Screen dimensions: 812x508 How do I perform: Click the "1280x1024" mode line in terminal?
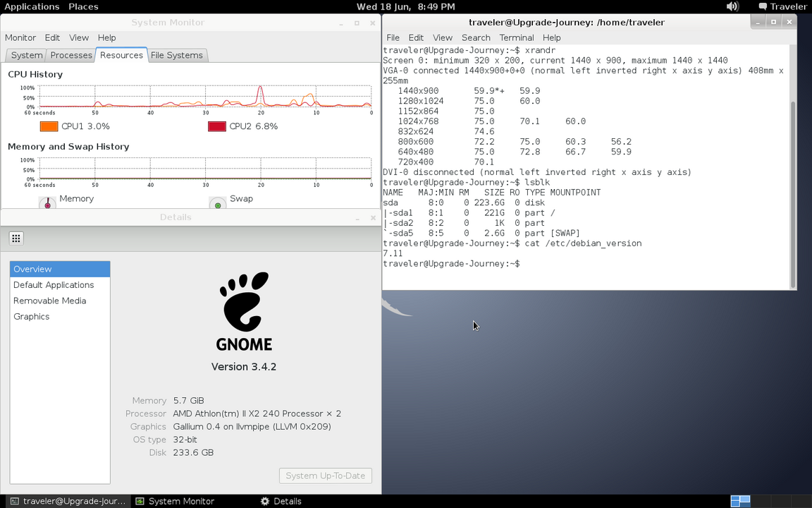coord(469,101)
